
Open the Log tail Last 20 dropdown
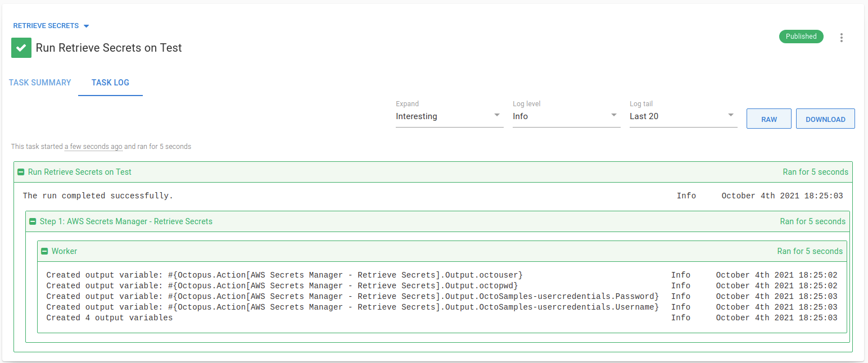click(682, 116)
